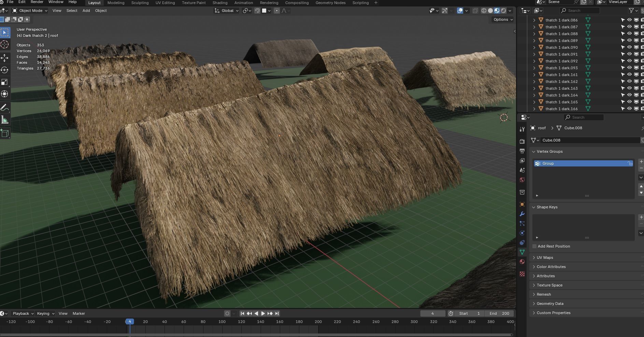The width and height of the screenshot is (644, 337).
Task: Open View Layer properties tab
Action: coord(522,160)
